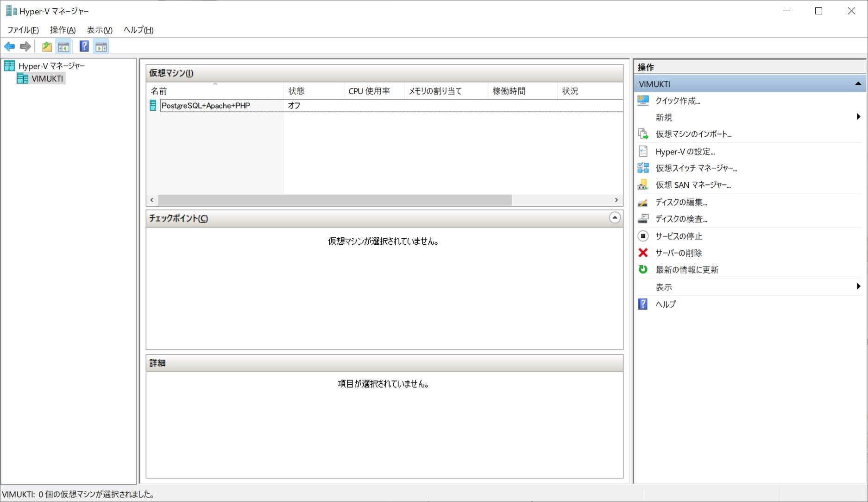
Task: Open 仮想マシンのインポート... action
Action: click(x=693, y=134)
